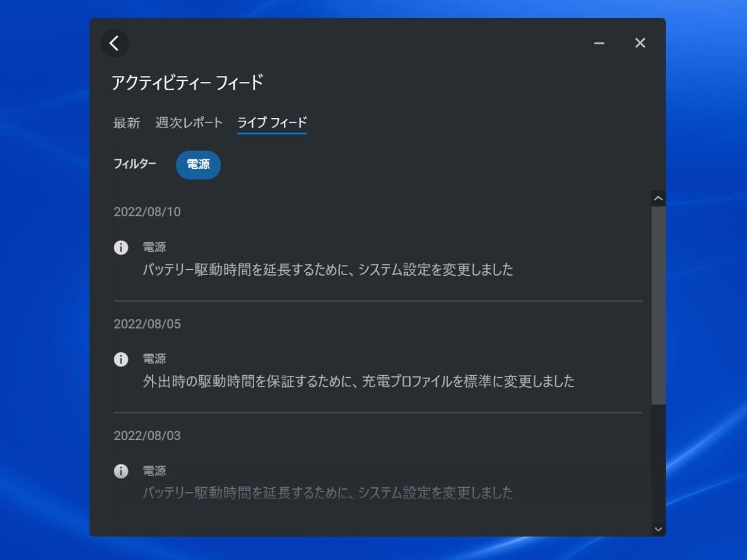Click info icon for 2022/08/05 entry
Viewport: 747px width, 560px height.
click(121, 359)
